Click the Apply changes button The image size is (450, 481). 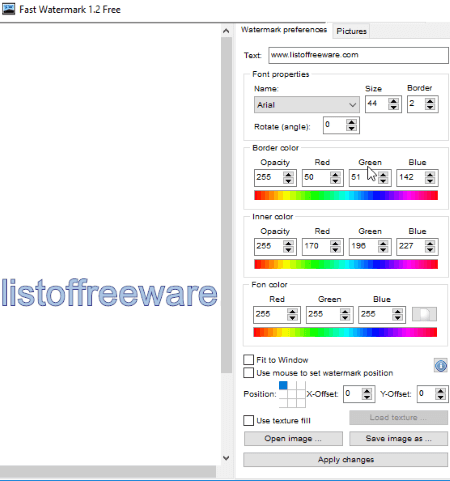coord(345,460)
